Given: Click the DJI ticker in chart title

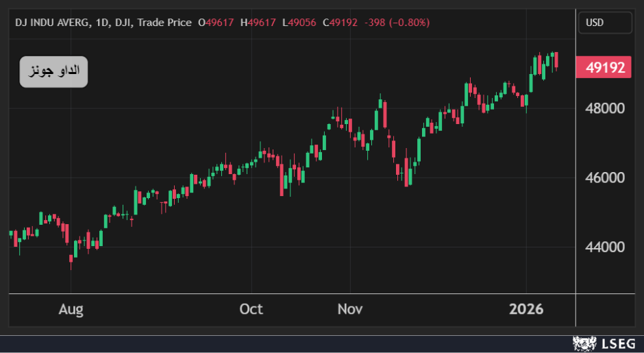Looking at the screenshot, I should coord(124,23).
